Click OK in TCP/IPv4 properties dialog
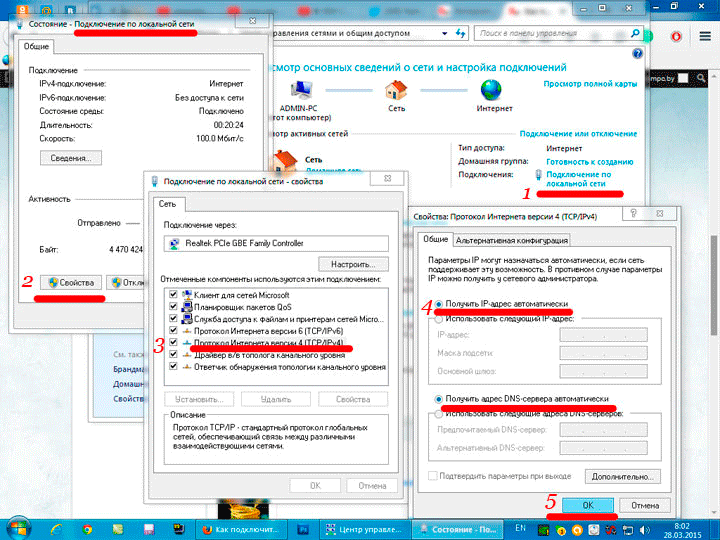Screen dimensions: 720x540 (x=588, y=505)
